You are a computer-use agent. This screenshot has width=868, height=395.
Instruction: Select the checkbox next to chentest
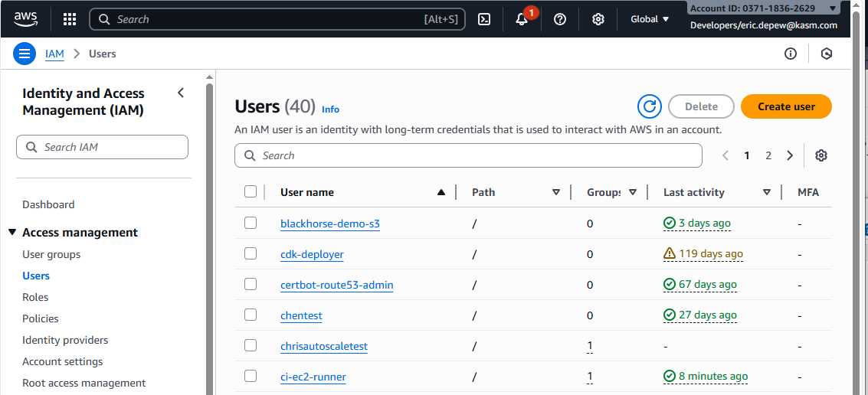click(251, 315)
